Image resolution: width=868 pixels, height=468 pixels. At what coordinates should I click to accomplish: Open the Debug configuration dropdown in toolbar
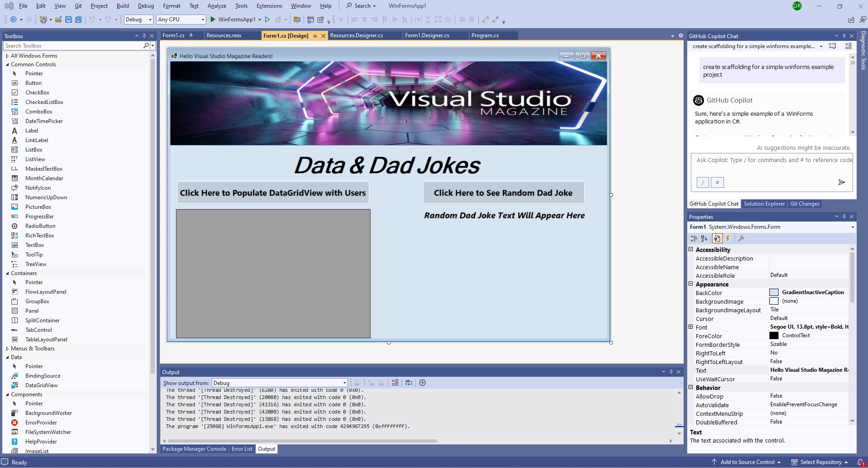click(139, 20)
